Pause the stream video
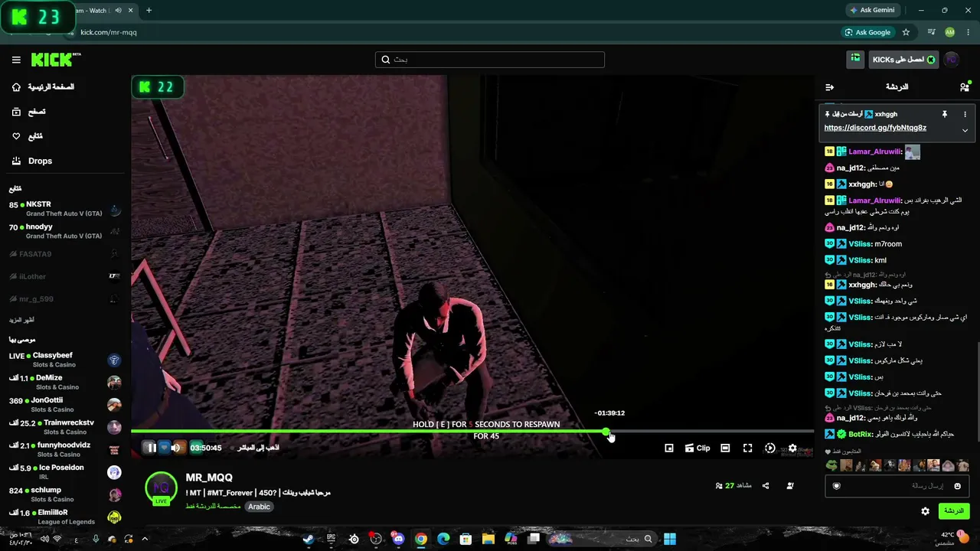The height and width of the screenshot is (551, 980). tap(151, 448)
